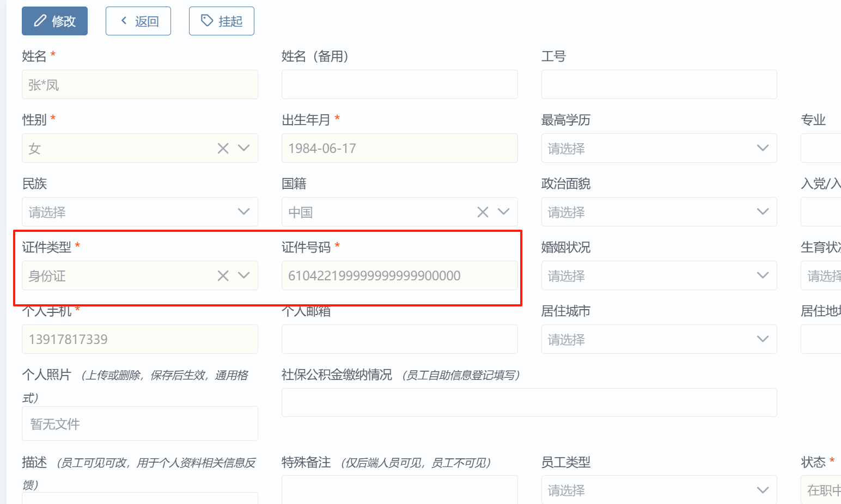
Task: Select the 政治面貌 dropdown
Action: click(x=659, y=212)
